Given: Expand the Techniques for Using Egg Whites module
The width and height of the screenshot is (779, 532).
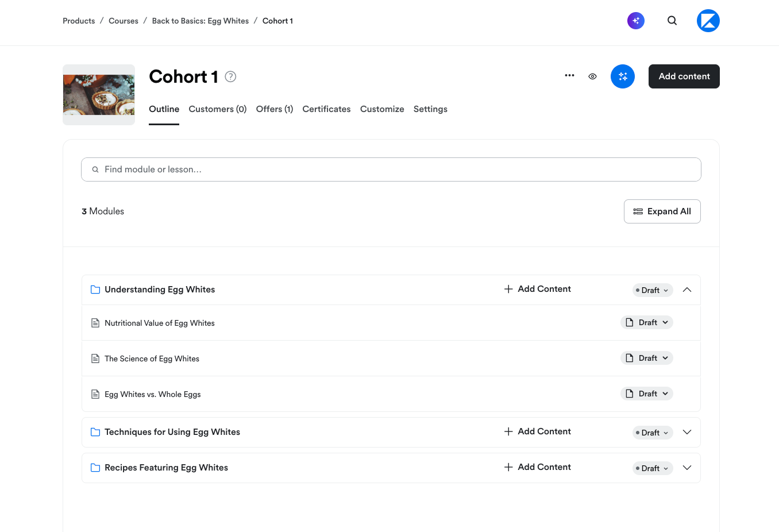Looking at the screenshot, I should (x=687, y=432).
